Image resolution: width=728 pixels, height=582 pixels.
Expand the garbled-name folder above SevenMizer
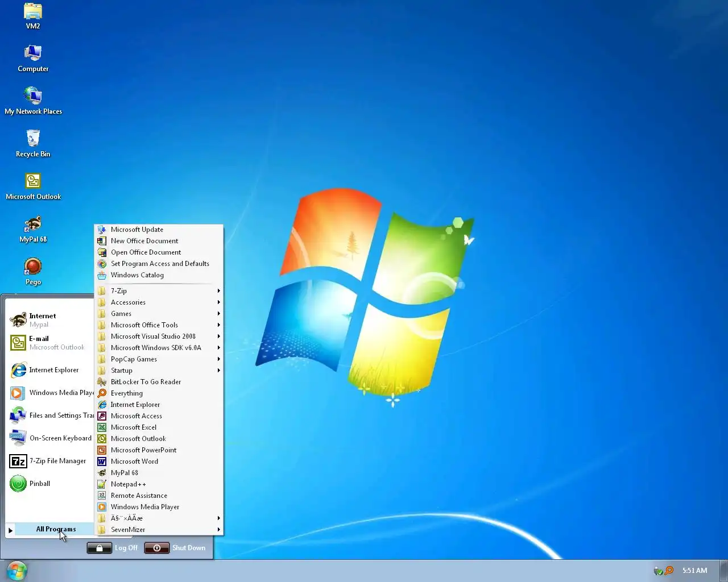159,518
